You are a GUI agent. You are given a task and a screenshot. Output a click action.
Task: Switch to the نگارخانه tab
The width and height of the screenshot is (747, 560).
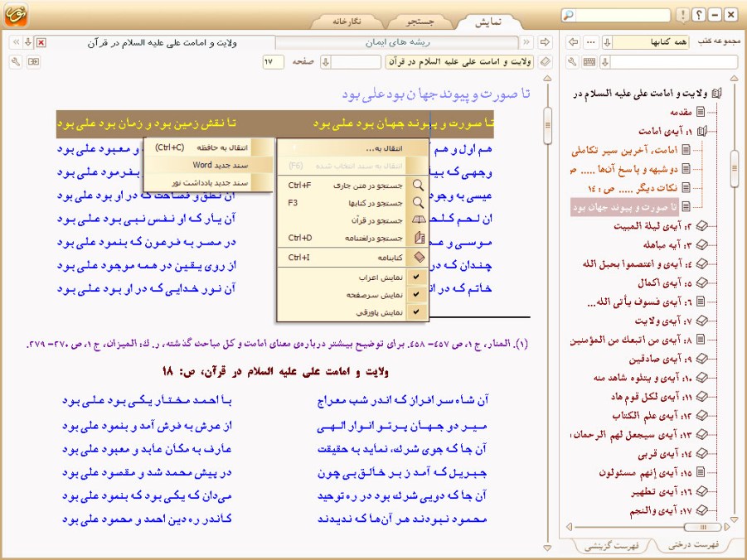[x=347, y=22]
